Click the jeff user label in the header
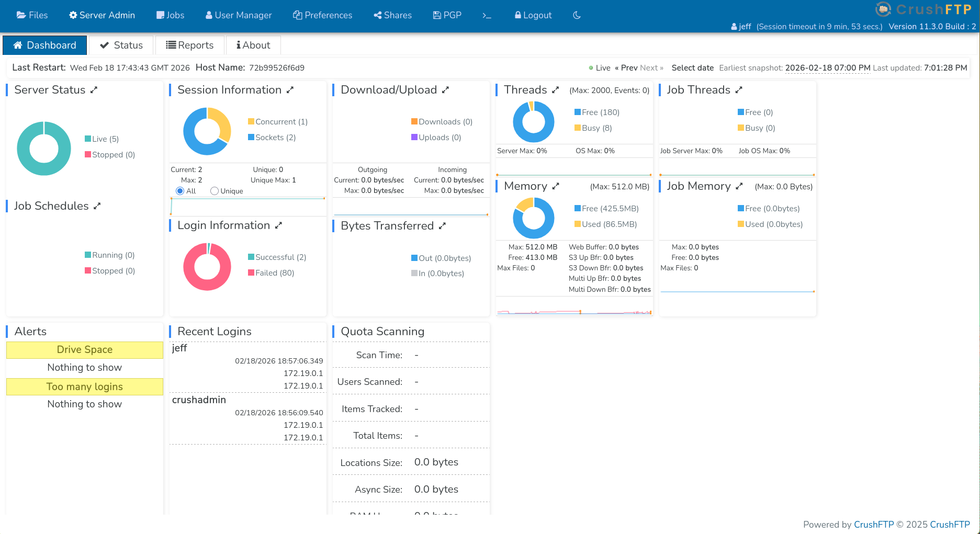Image resolution: width=980 pixels, height=534 pixels. (741, 27)
